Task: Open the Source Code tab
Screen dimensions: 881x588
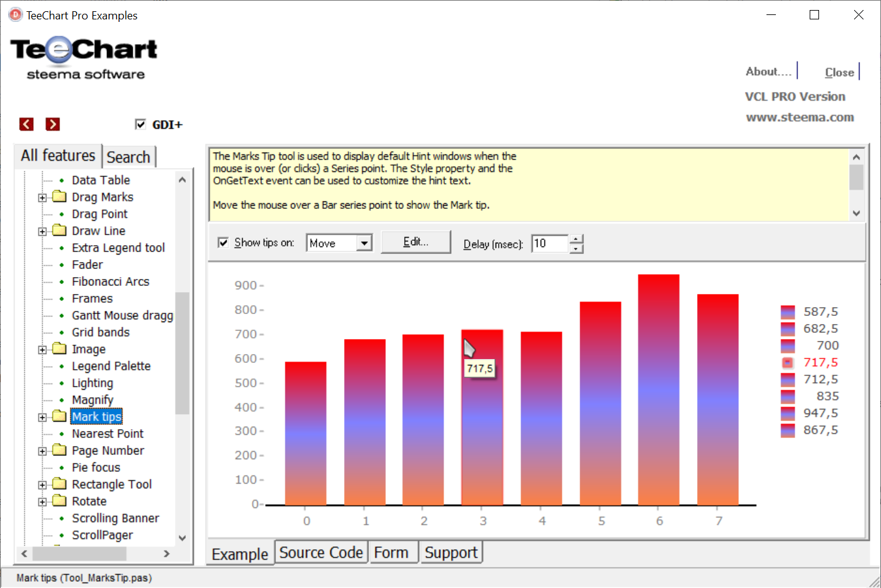Action: (x=321, y=552)
